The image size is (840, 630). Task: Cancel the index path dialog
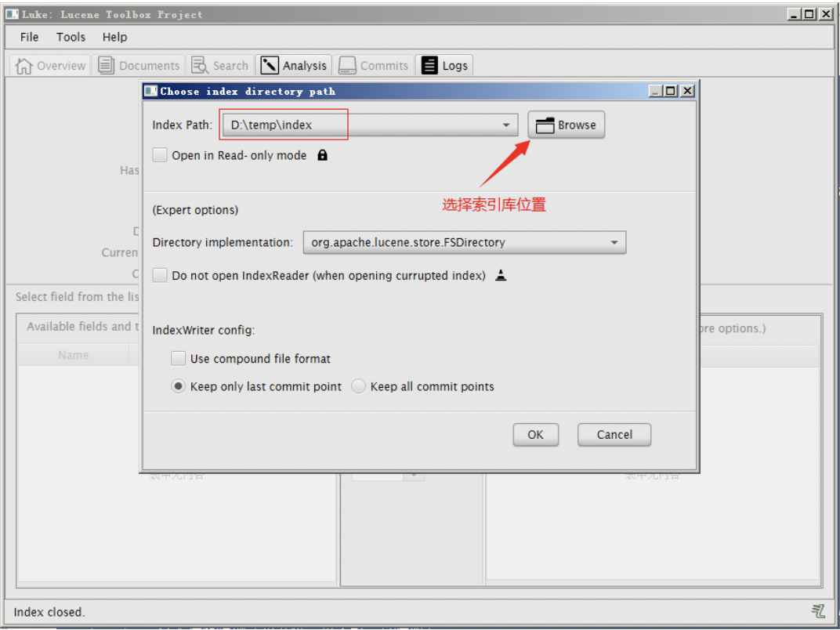click(x=614, y=435)
